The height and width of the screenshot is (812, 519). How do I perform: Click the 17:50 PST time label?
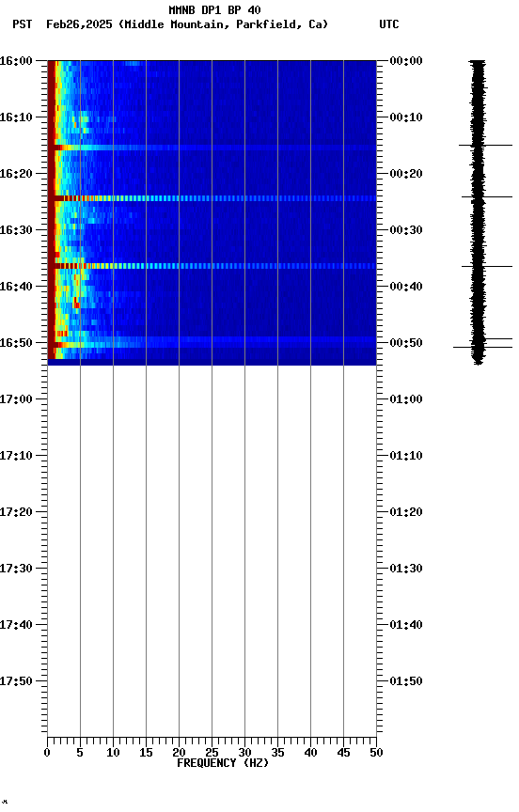16,681
